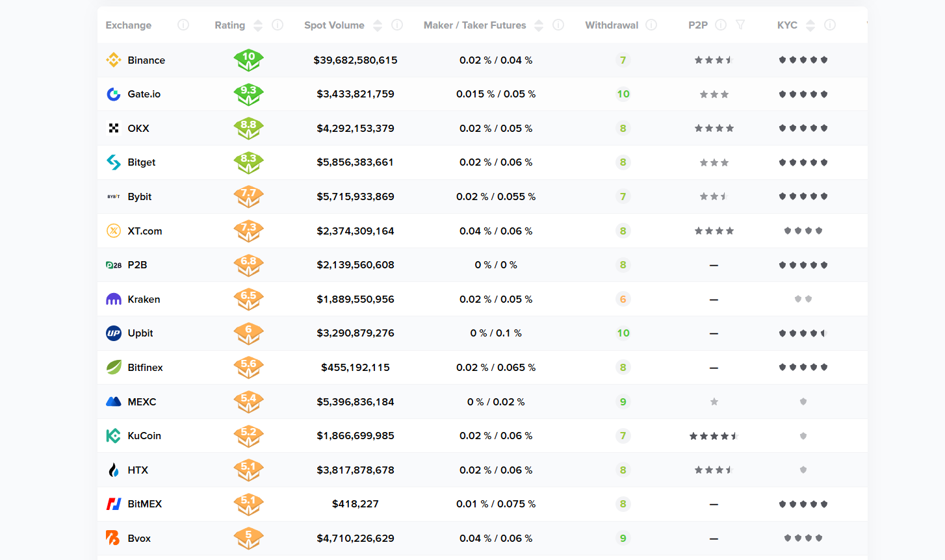The width and height of the screenshot is (945, 560).
Task: Click the Bitfinex logo icon
Action: (114, 367)
